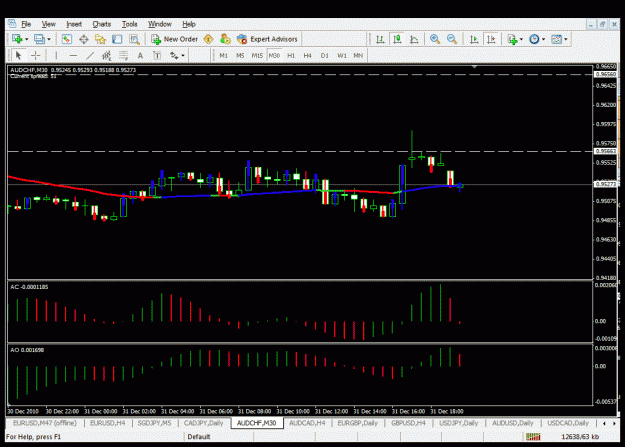
Task: Click the New Order button
Action: (174, 39)
